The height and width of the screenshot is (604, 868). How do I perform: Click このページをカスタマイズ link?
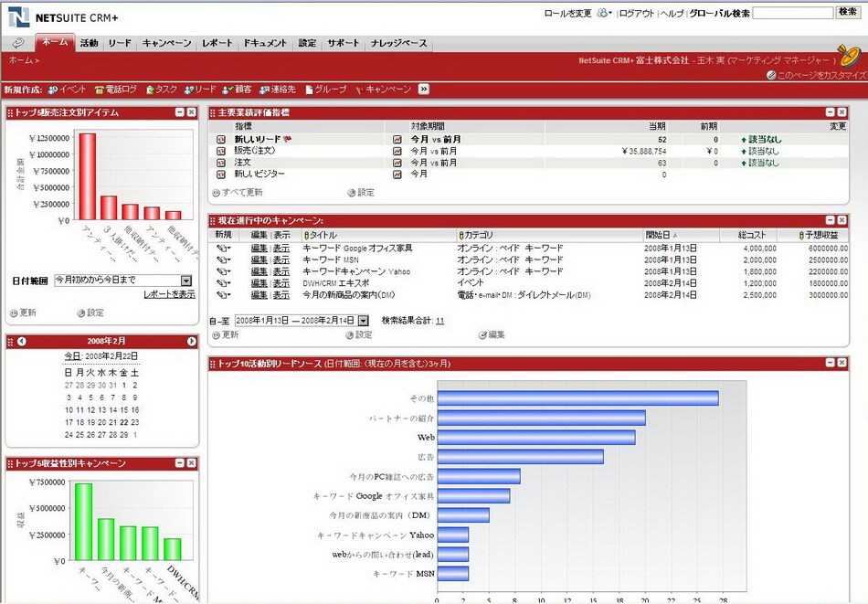click(x=817, y=75)
